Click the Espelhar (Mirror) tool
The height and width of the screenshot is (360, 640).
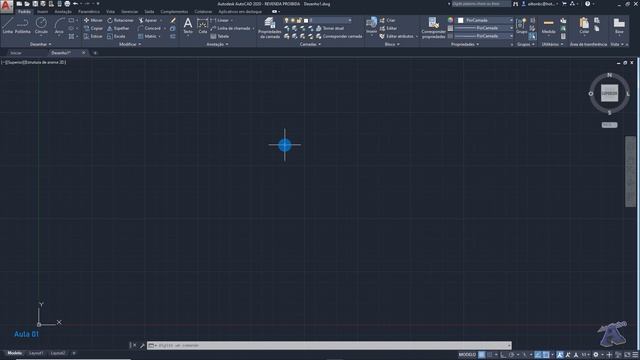point(118,28)
